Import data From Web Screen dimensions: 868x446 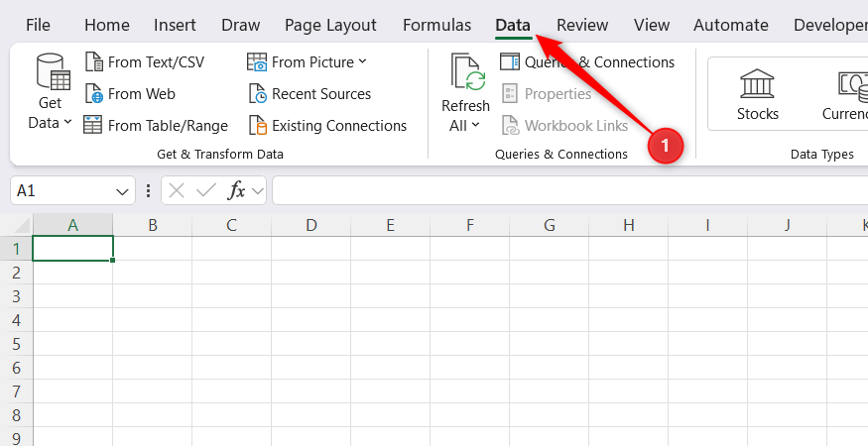coord(130,94)
